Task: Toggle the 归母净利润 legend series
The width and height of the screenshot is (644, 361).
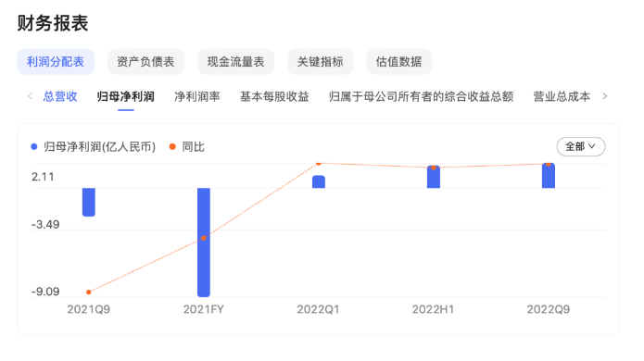Action: (x=94, y=147)
